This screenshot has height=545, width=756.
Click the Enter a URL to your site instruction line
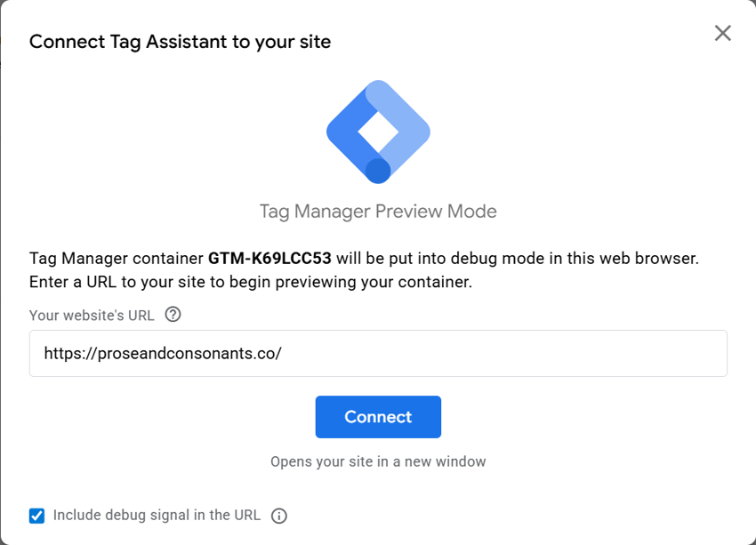point(251,283)
